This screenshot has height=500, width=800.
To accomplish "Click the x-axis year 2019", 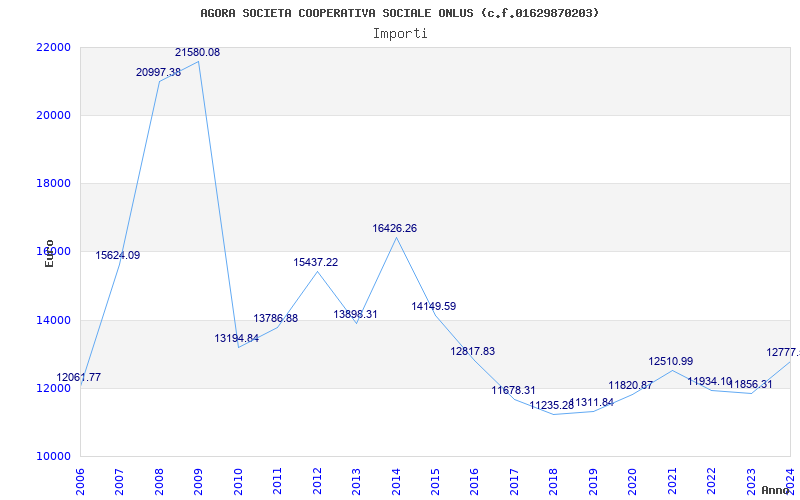I will click(x=593, y=481).
